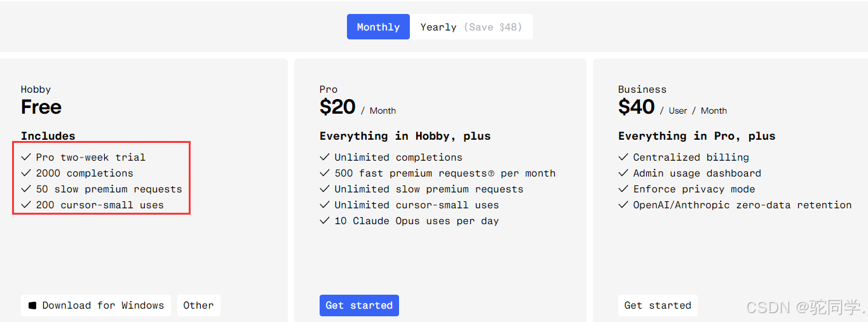Click the Download for Windows button
This screenshot has height=322, width=868.
pos(96,305)
